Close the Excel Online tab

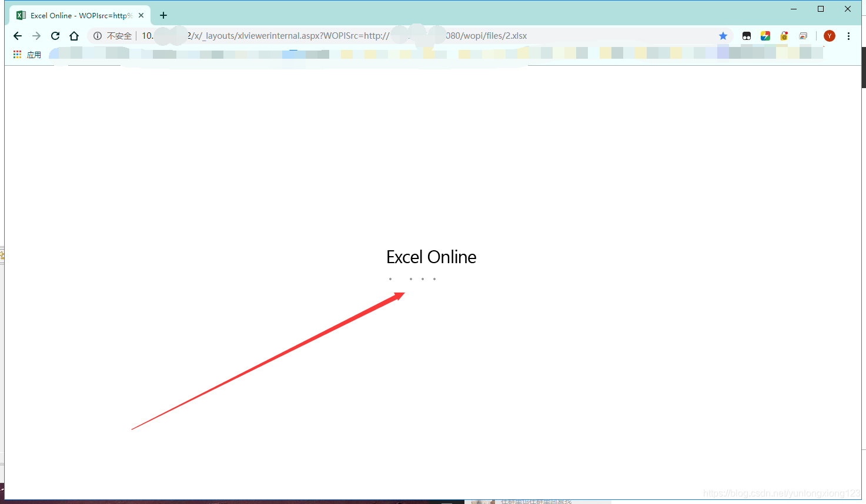[141, 15]
